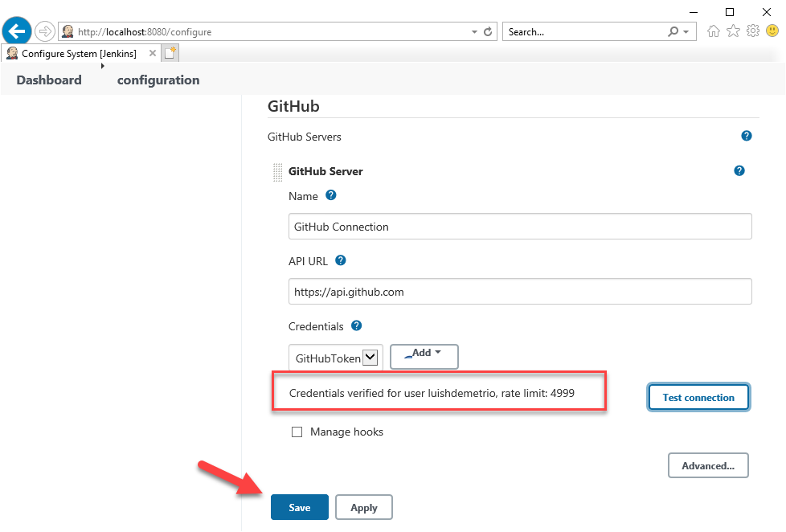Refresh the page with the reload icon
This screenshot has height=532, width=786.
[488, 31]
